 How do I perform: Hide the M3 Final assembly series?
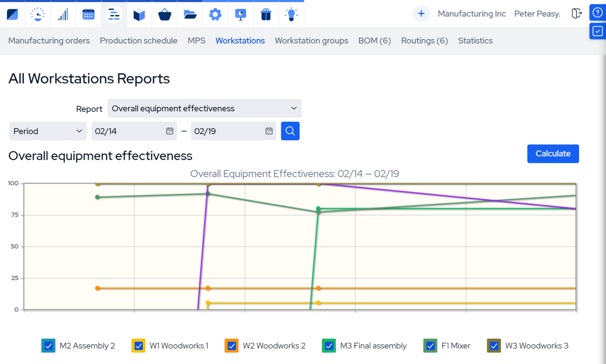[x=329, y=346]
